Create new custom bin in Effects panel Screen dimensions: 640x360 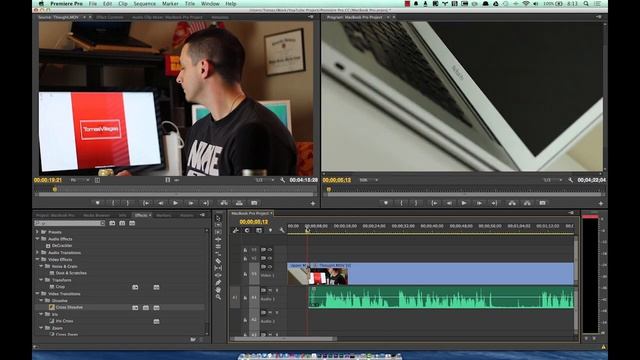(x=193, y=339)
